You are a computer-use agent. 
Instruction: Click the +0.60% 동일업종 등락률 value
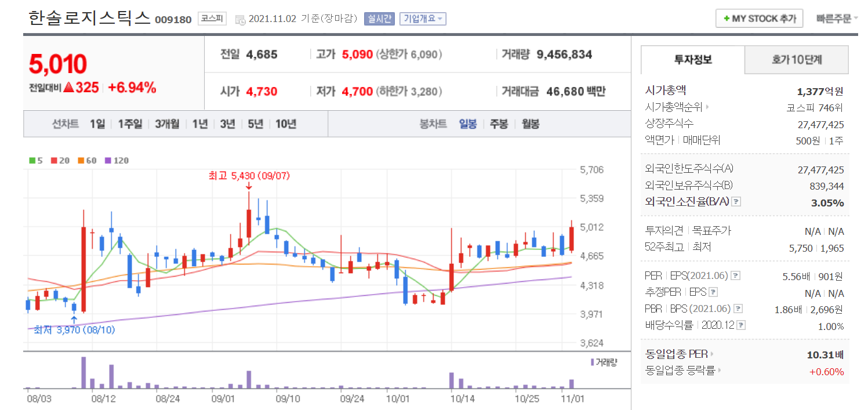[x=827, y=372]
